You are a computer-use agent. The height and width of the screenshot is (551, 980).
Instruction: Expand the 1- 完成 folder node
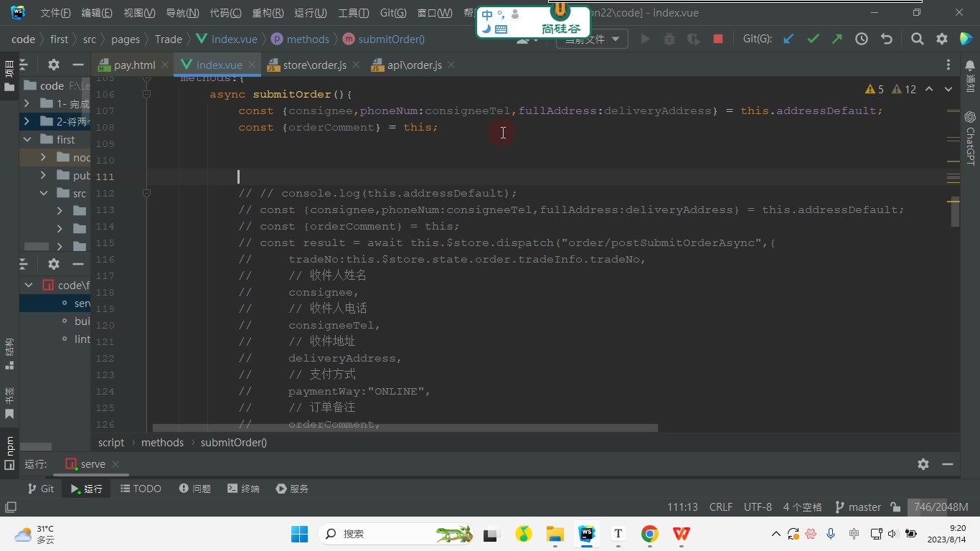pyautogui.click(x=27, y=103)
